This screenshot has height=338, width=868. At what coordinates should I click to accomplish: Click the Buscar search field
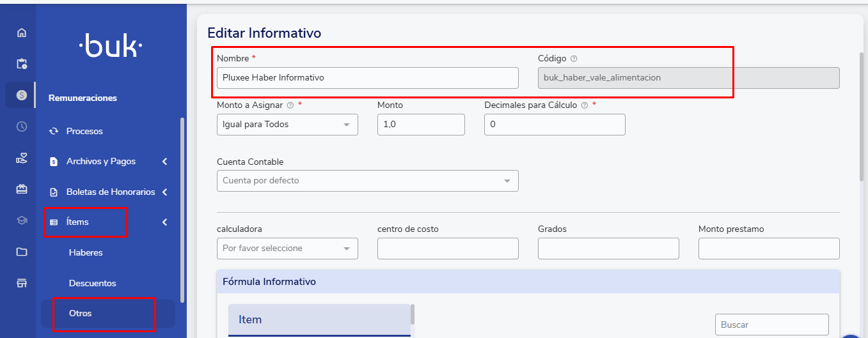click(x=771, y=325)
